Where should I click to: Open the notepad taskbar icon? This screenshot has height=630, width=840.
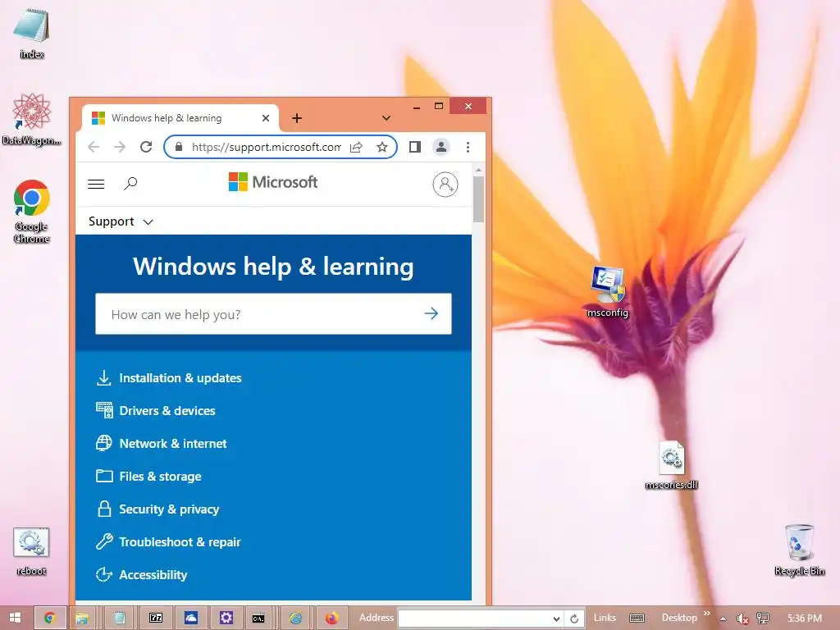120,619
